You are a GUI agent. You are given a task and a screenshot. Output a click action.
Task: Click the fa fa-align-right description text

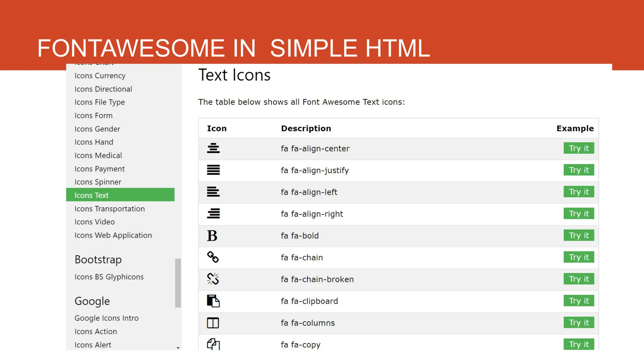(312, 214)
